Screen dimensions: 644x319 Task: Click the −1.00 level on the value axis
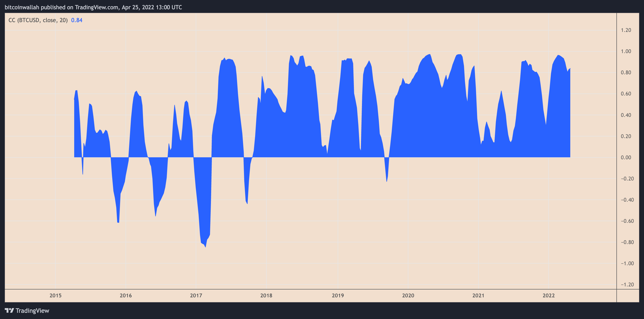tap(627, 264)
